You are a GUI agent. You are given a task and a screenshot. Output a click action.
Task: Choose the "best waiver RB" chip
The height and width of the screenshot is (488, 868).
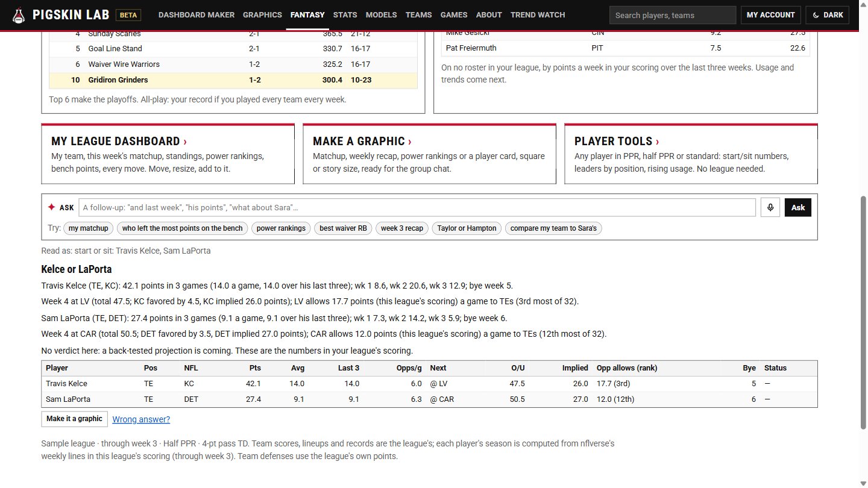click(x=343, y=228)
